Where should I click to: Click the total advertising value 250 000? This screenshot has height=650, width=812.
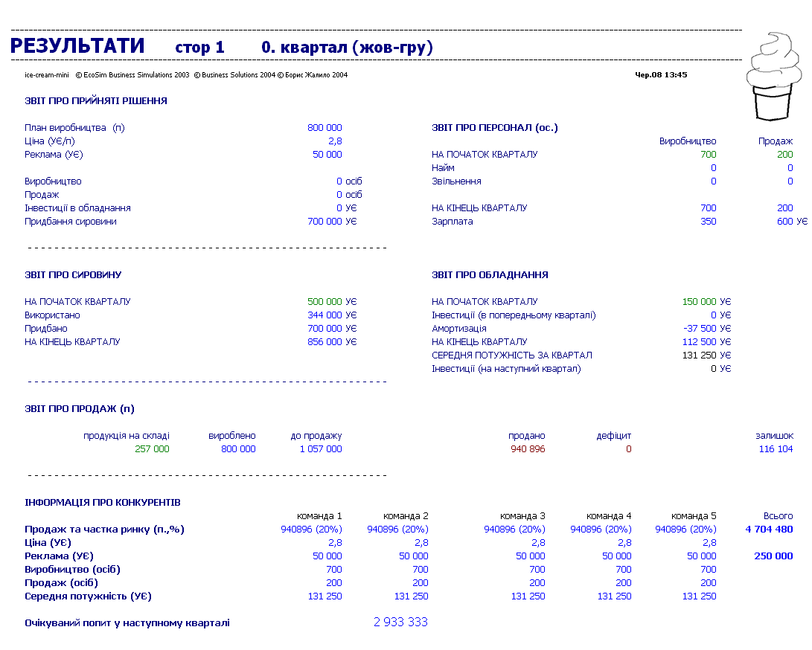[x=773, y=556]
